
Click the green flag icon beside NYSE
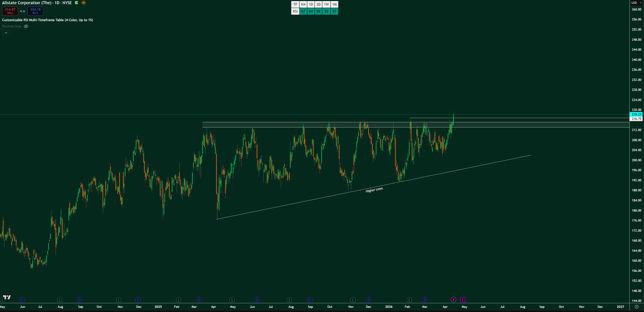tap(76, 3)
